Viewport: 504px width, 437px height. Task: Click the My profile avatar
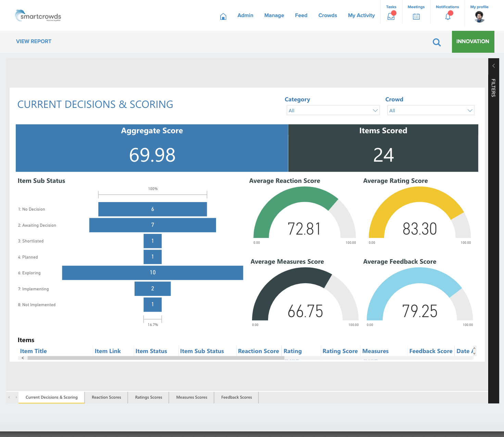[x=479, y=17]
